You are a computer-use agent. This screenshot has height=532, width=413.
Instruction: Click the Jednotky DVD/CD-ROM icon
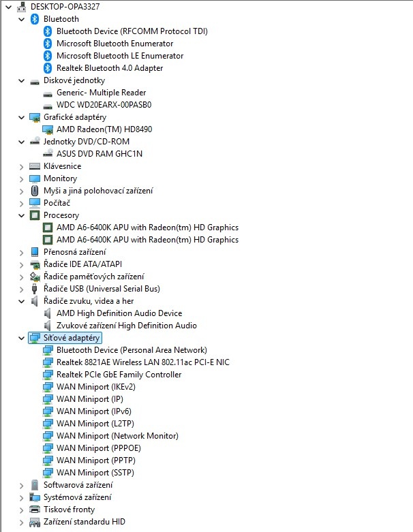(x=35, y=141)
